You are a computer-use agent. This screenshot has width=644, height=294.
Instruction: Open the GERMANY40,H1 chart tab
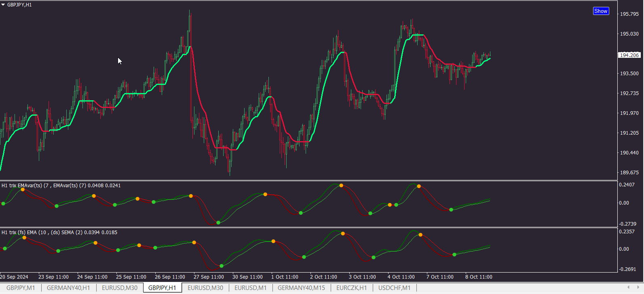[x=68, y=288]
